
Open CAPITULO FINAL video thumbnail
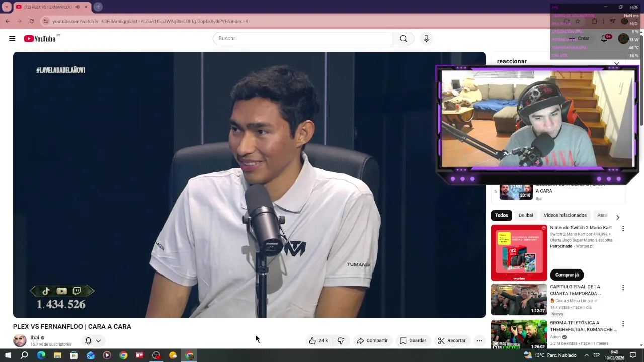[519, 300]
